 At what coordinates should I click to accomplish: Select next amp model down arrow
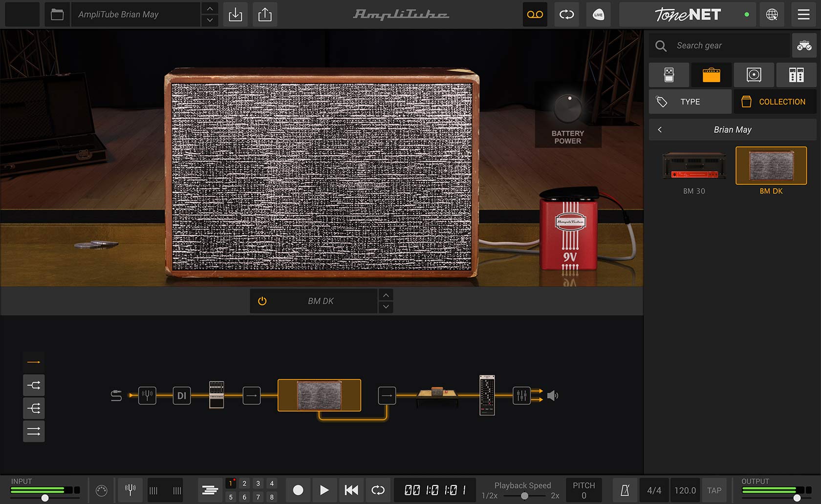point(386,307)
